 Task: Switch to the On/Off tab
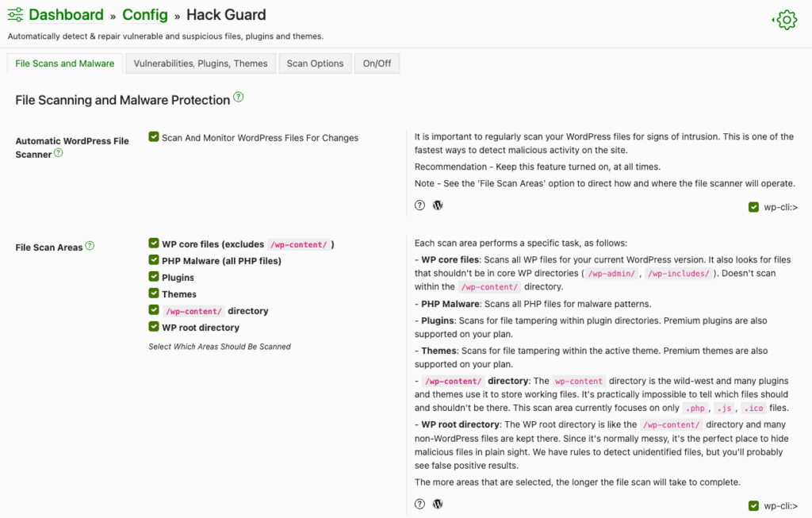(x=377, y=63)
